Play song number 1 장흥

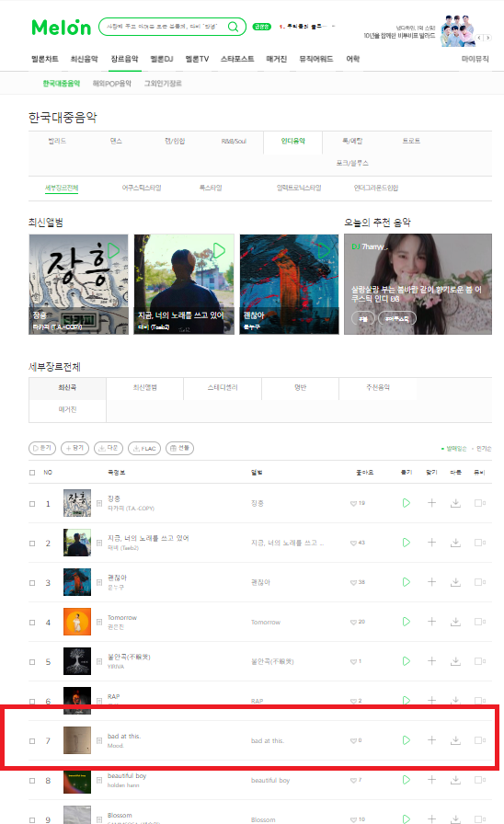point(407,503)
